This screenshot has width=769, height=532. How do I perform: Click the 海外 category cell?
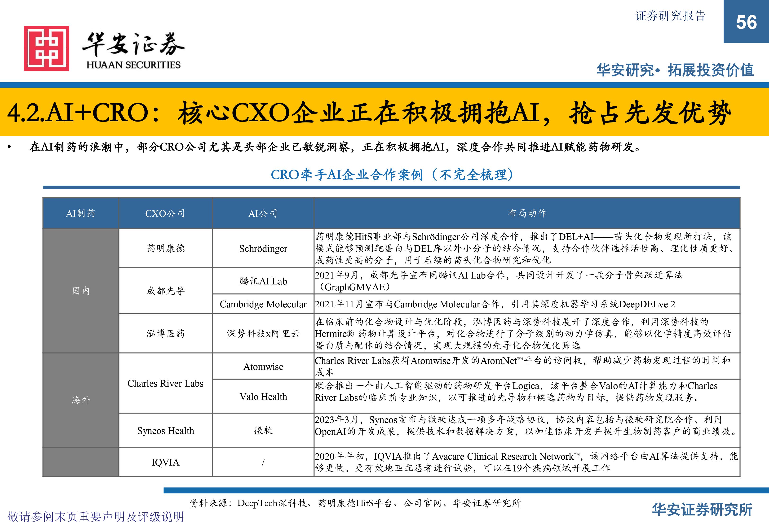coord(81,400)
